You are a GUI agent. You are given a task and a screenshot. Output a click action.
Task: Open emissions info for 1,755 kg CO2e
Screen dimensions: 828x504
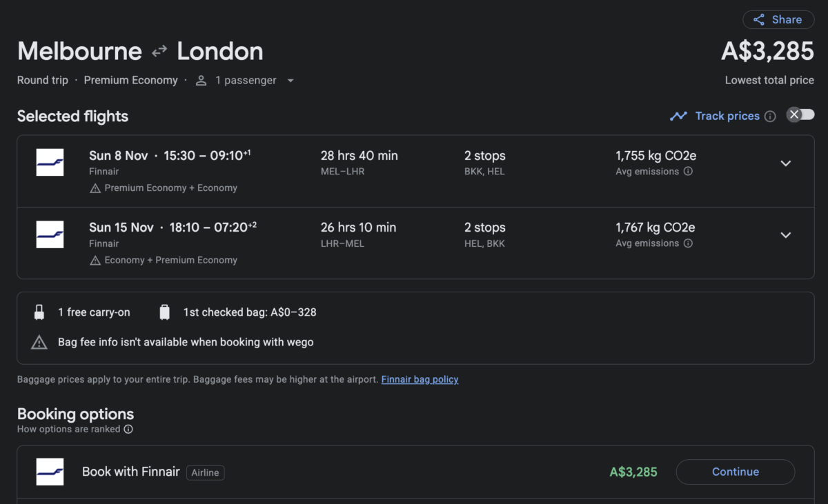click(688, 172)
